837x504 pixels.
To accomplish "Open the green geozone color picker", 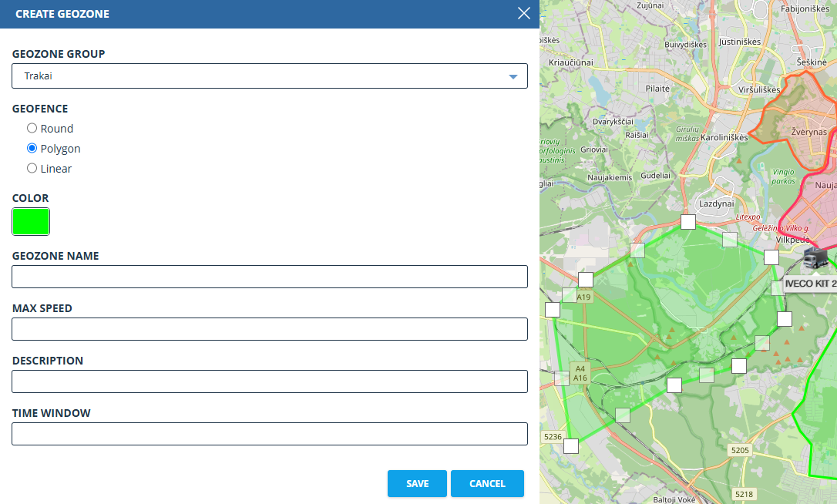I will [31, 221].
